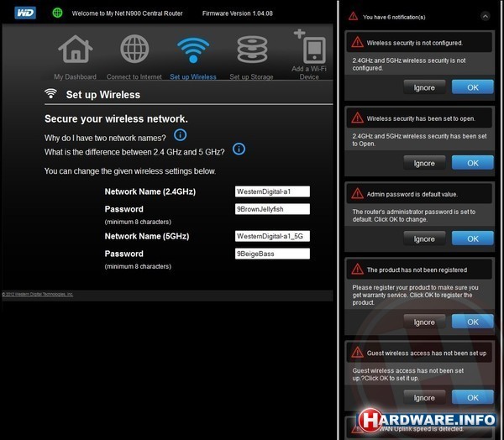Image resolution: width=504 pixels, height=440 pixels.
Task: Open Connect to Internet globe icon
Action: (134, 49)
